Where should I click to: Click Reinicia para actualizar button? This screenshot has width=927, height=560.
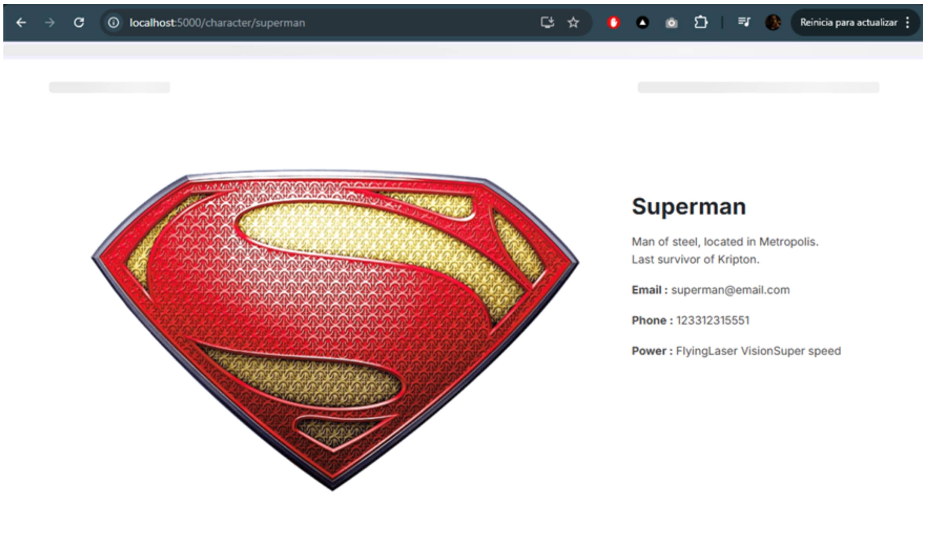849,23
